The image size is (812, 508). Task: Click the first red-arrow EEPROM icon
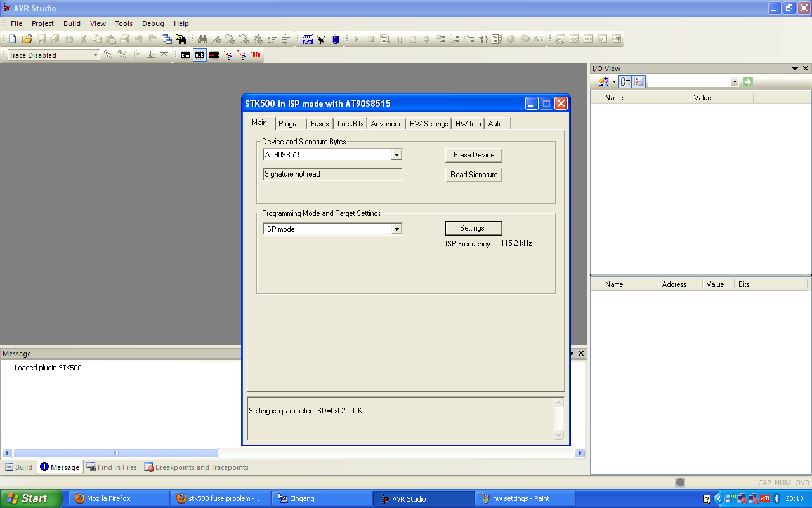point(228,55)
